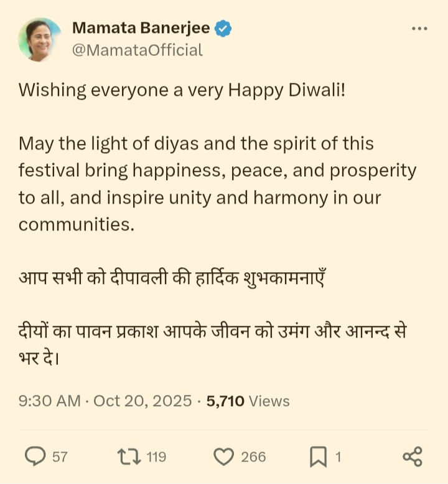
Task: Open Mamata Banerjee's profile picture
Action: click(x=40, y=39)
